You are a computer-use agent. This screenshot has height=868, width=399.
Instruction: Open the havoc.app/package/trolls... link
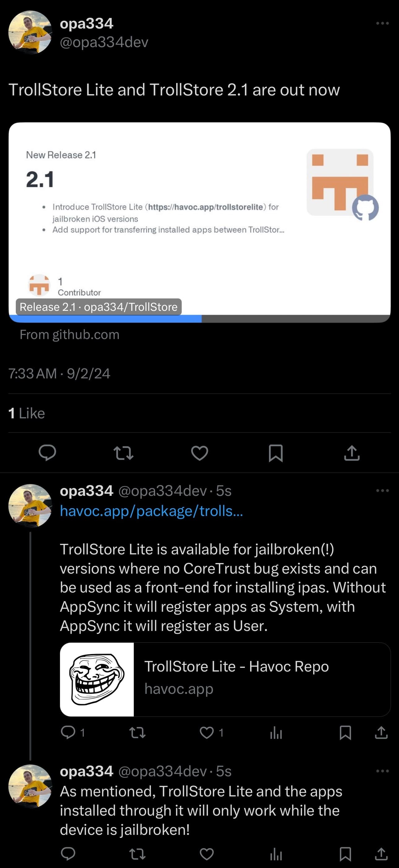151,511
